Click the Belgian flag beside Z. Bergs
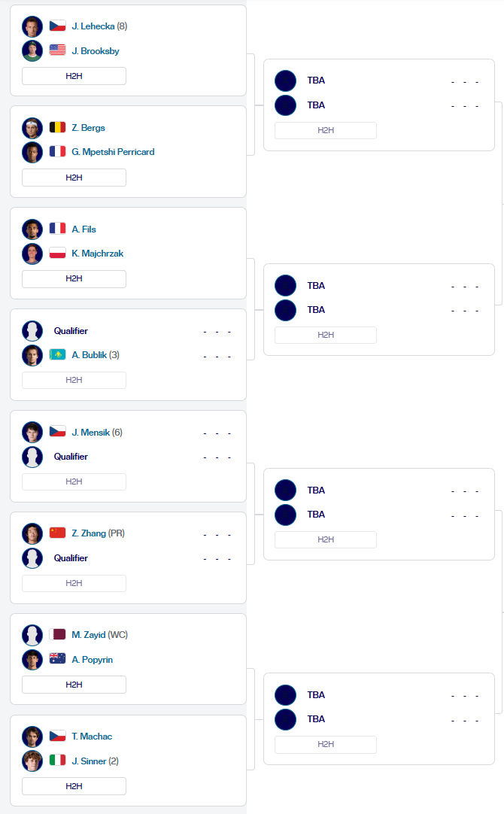The image size is (504, 814). (57, 128)
